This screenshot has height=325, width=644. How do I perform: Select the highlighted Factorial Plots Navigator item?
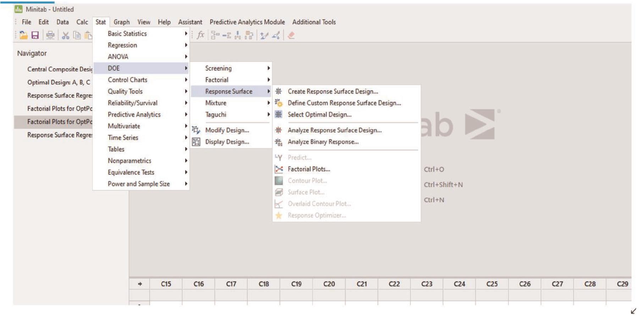point(53,122)
